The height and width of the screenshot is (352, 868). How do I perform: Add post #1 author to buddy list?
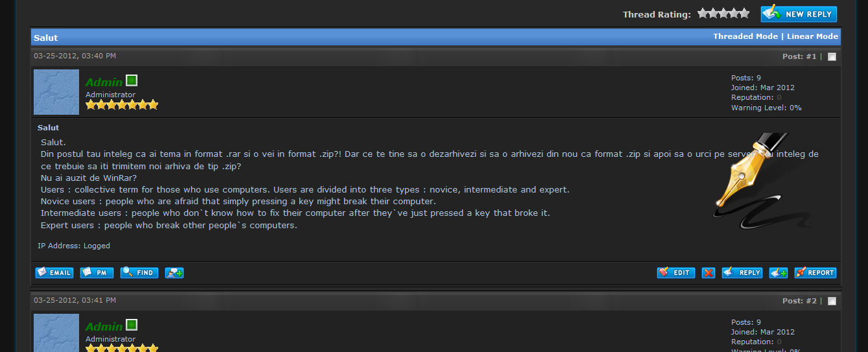pos(174,273)
